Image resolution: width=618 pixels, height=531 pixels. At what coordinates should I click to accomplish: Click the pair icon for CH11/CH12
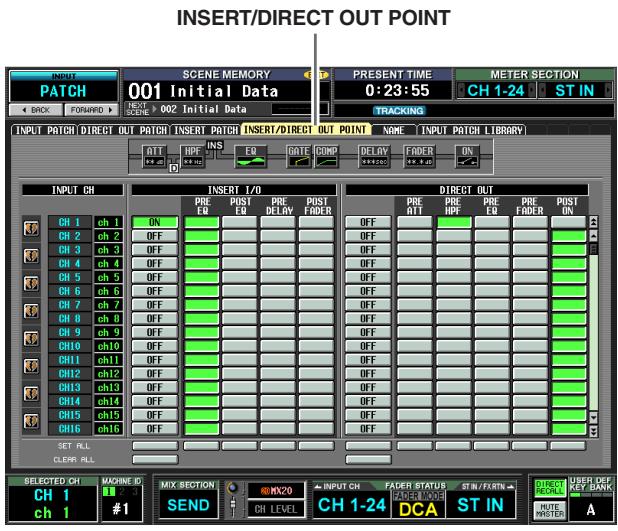point(32,367)
